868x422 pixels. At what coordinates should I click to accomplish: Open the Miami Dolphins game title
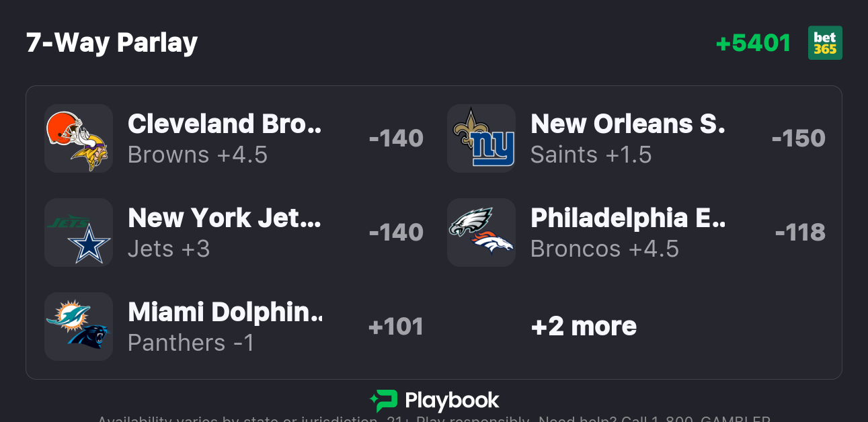pos(225,312)
